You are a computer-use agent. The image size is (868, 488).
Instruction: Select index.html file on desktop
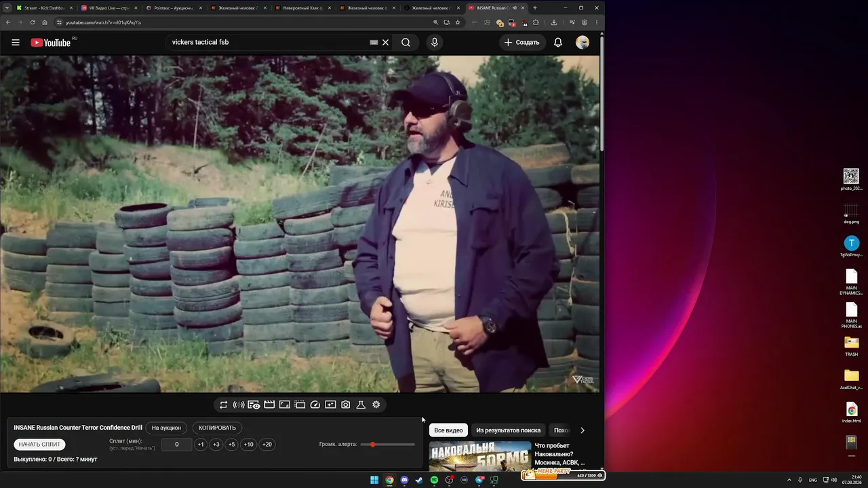point(851,413)
